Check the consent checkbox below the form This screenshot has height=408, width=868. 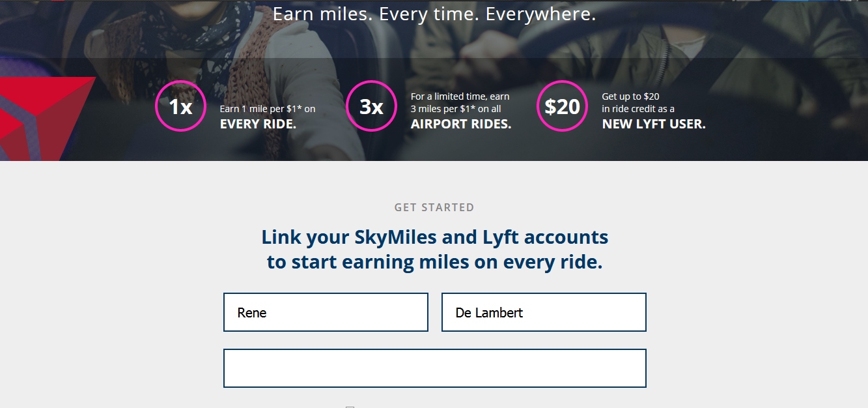pyautogui.click(x=349, y=405)
